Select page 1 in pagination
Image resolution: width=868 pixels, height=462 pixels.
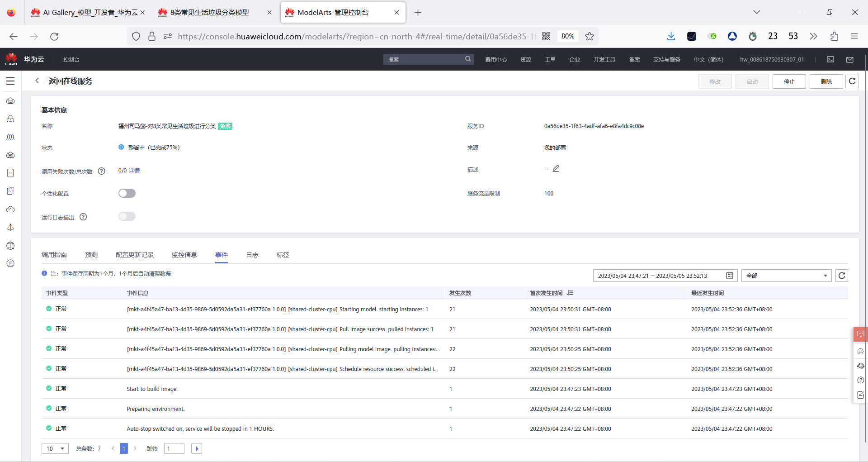(124, 448)
